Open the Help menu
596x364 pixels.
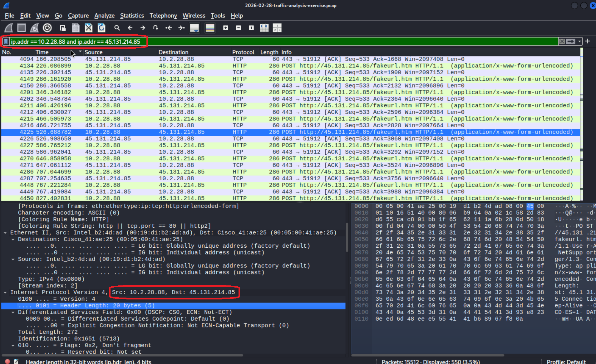point(237,16)
